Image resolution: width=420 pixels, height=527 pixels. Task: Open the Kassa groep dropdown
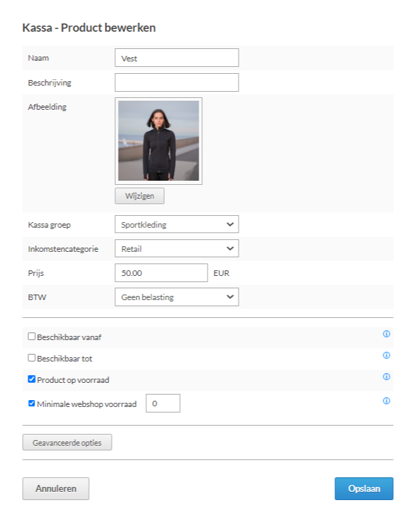177,224
